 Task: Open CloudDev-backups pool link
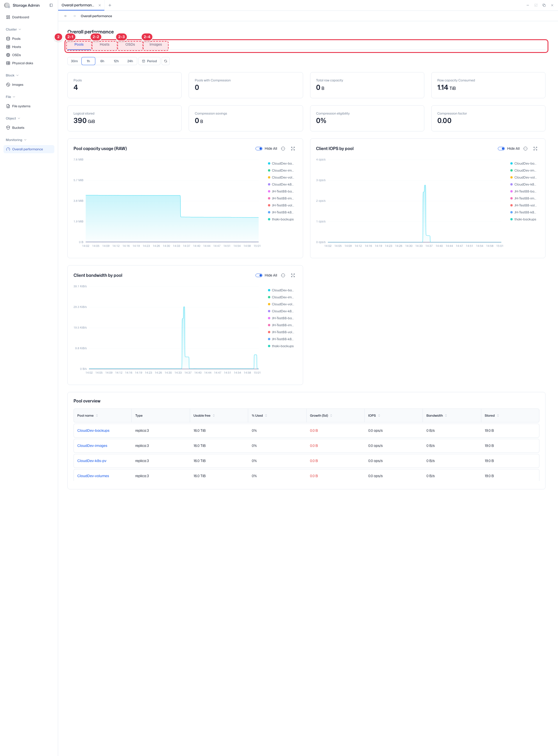(x=93, y=431)
